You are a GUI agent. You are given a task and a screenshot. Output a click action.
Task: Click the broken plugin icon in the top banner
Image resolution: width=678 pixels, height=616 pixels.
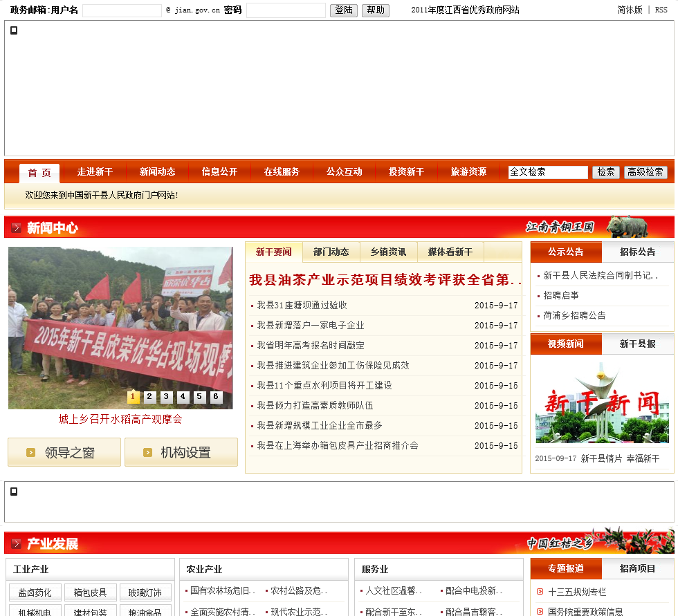point(14,30)
